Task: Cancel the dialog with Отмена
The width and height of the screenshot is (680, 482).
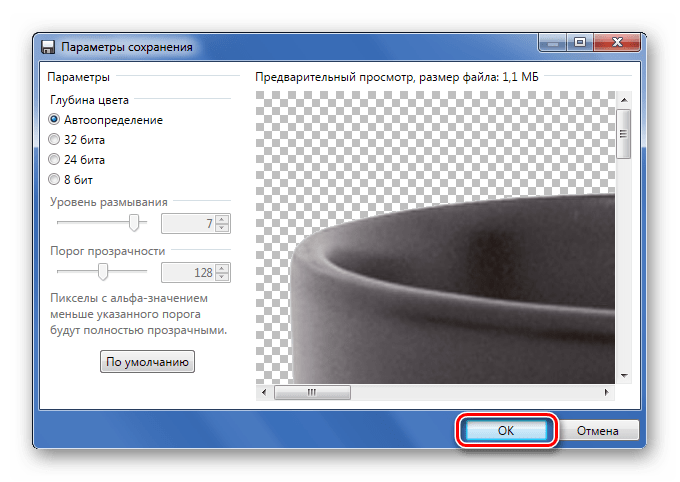Action: point(597,431)
